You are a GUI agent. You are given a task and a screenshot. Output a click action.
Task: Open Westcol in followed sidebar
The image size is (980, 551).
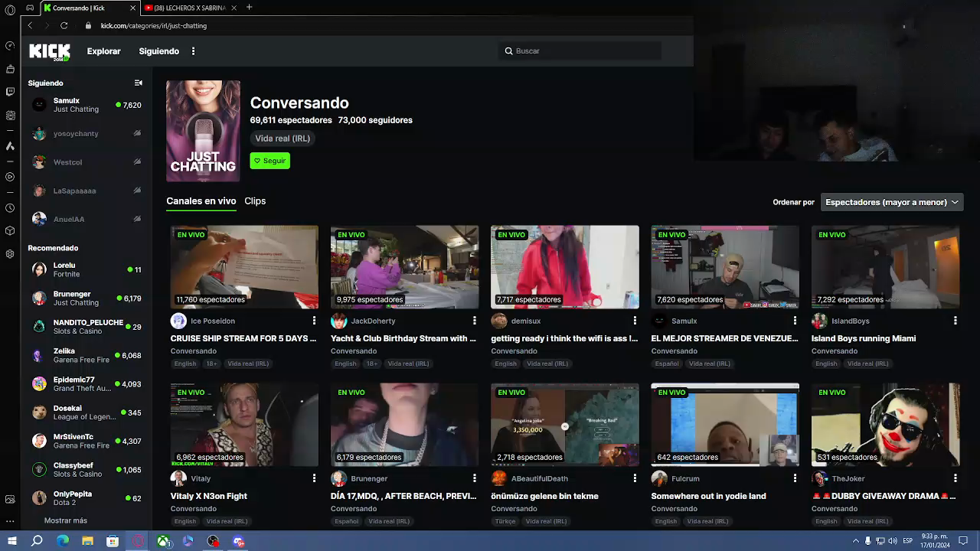pos(85,162)
